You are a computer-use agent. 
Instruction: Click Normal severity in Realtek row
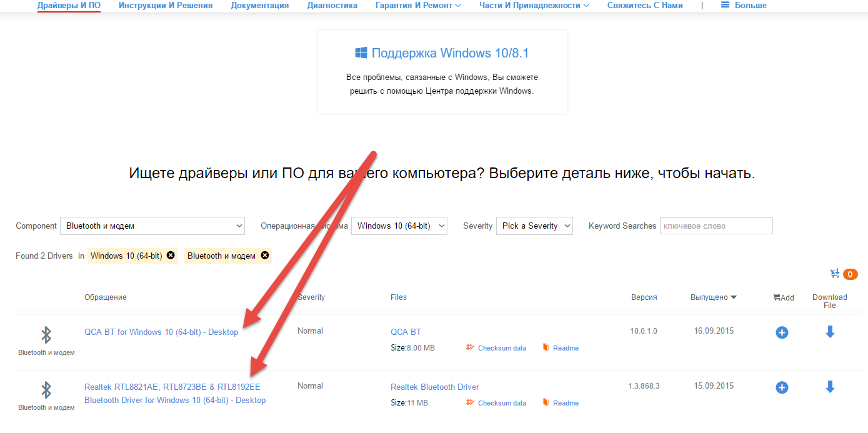coord(310,386)
